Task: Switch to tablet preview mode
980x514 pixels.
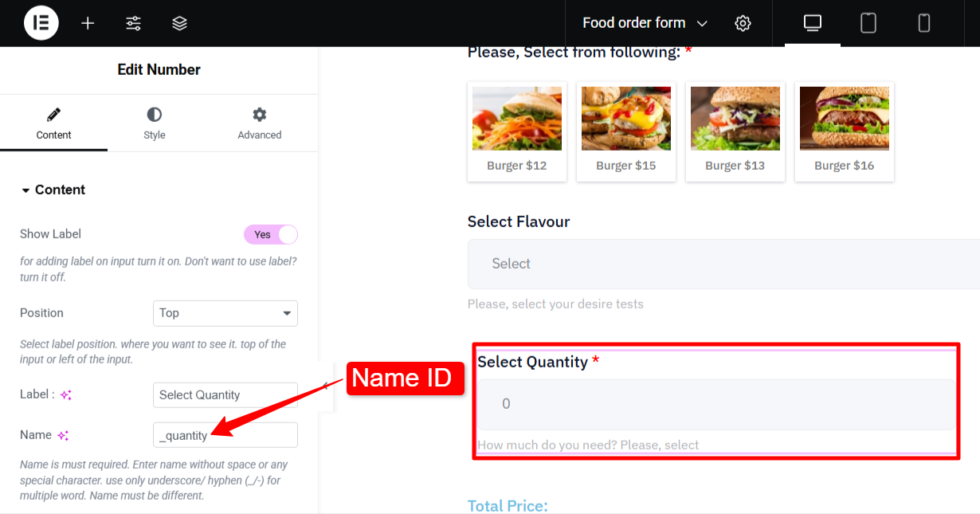Action: pyautogui.click(x=868, y=23)
